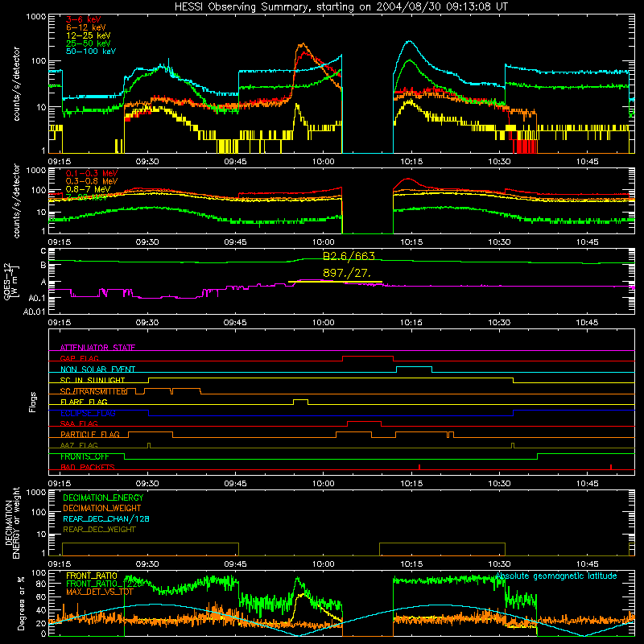Click the raised GAP_FLAG segment after 10:00

point(368,356)
